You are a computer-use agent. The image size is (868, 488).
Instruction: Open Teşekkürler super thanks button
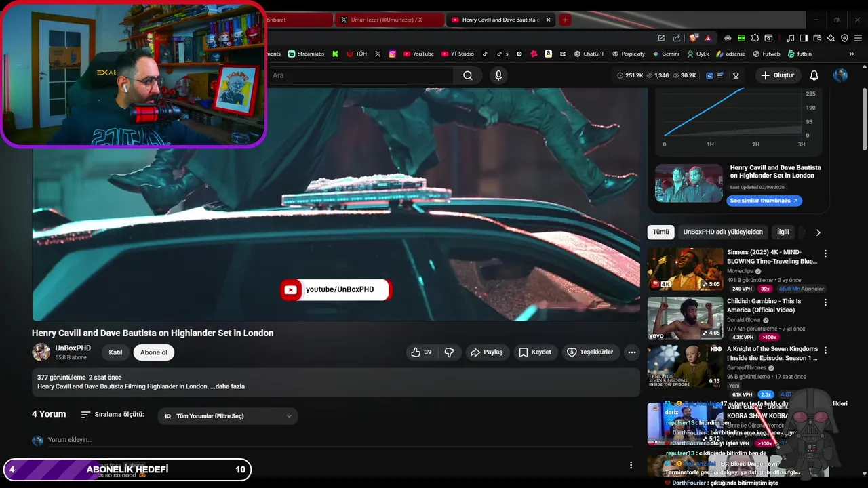pyautogui.click(x=590, y=352)
